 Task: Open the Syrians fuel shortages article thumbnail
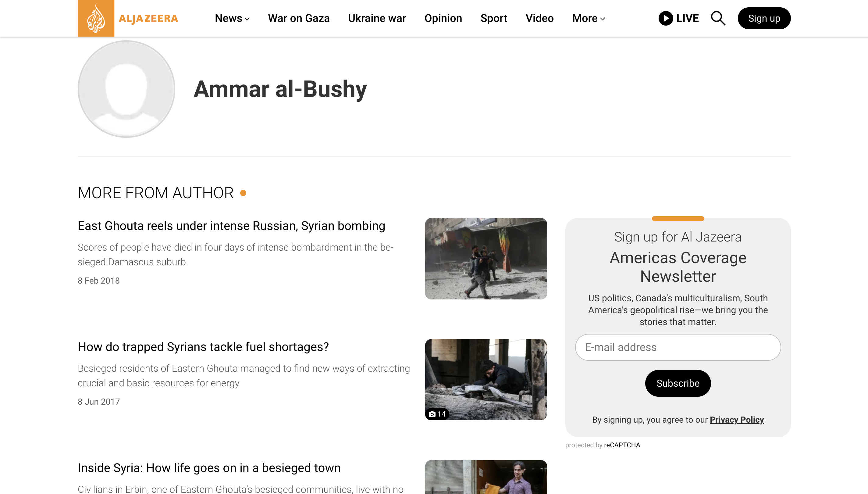pos(486,379)
